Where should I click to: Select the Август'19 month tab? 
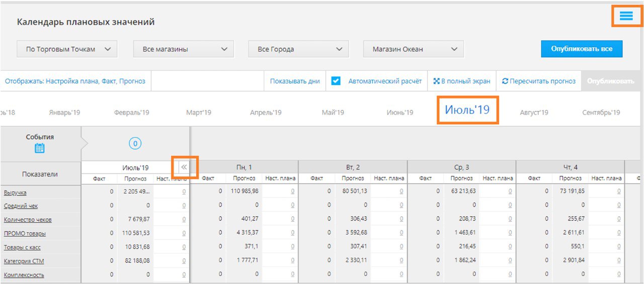click(534, 113)
